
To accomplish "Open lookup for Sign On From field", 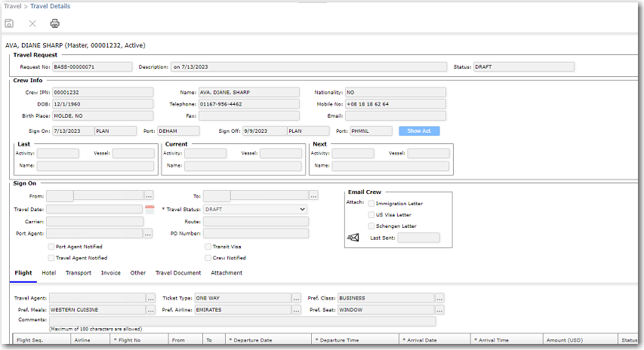I will tap(149, 196).
